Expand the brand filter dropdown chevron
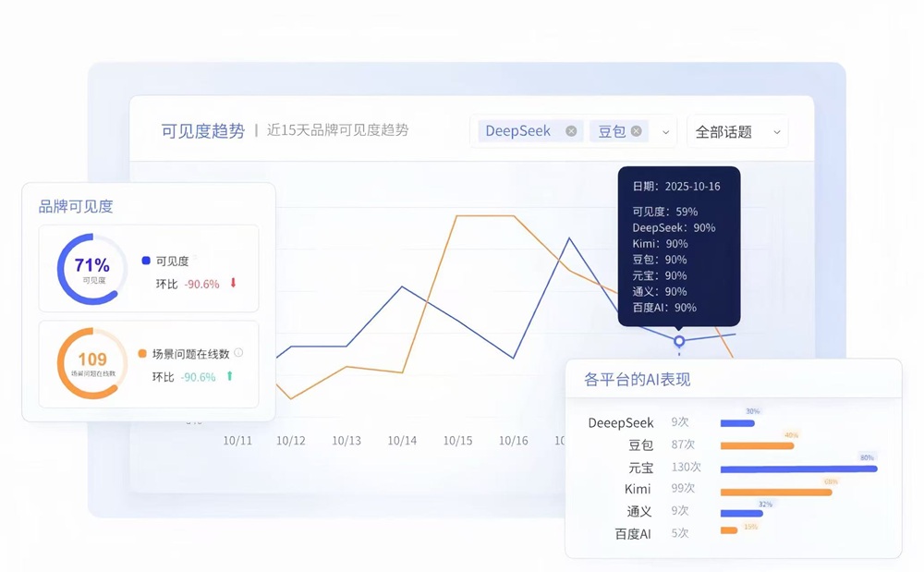This screenshot has width=924, height=572. tap(666, 132)
